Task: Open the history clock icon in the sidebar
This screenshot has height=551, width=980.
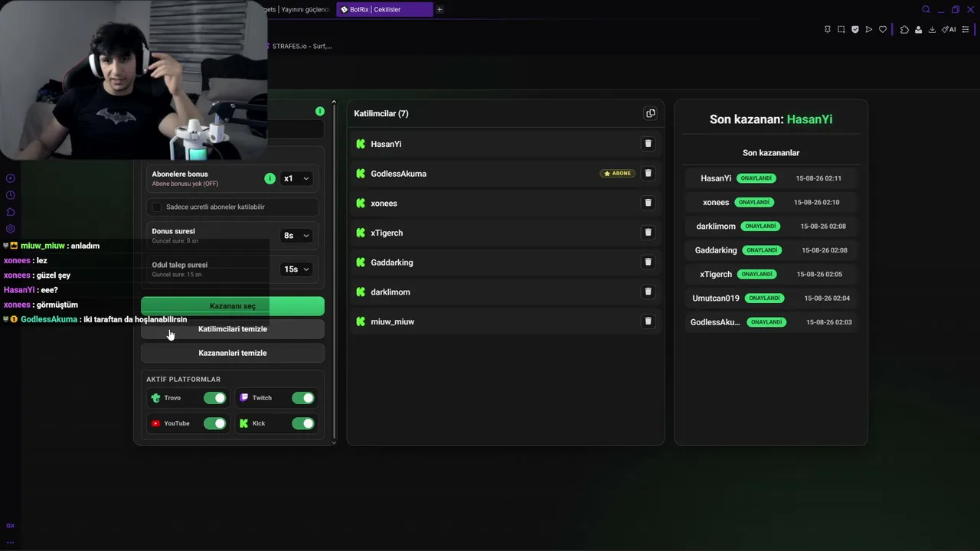Action: click(x=11, y=195)
